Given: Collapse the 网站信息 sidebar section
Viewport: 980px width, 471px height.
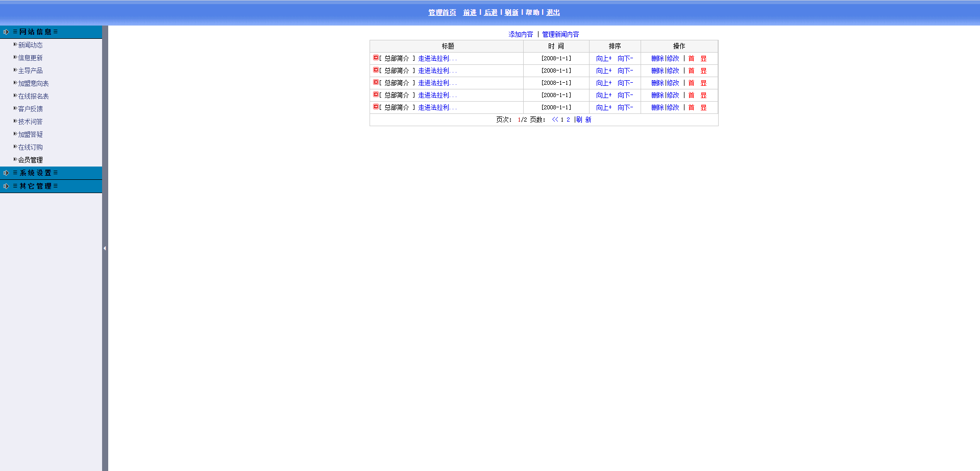Looking at the screenshot, I should 51,32.
